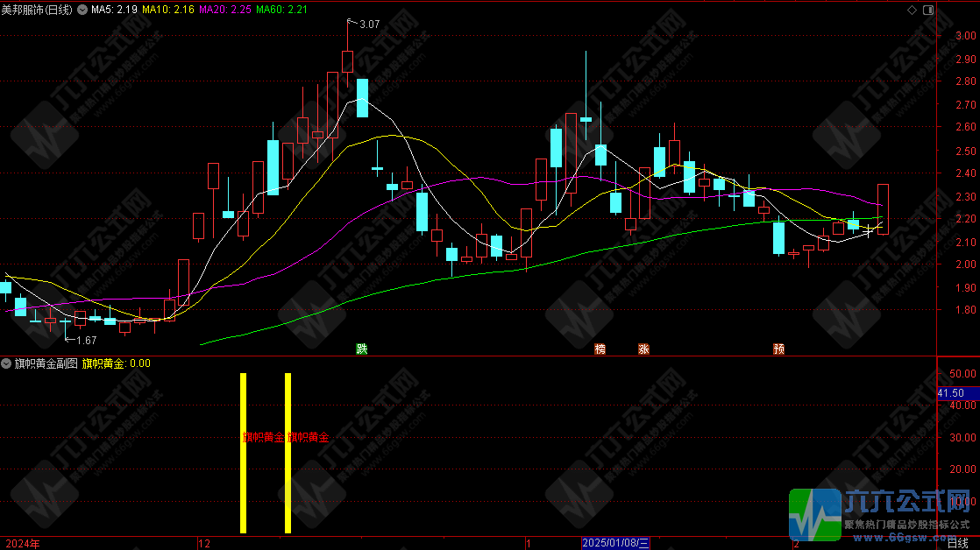Click the 美邦服饰(日线) chart title

pyautogui.click(x=37, y=10)
